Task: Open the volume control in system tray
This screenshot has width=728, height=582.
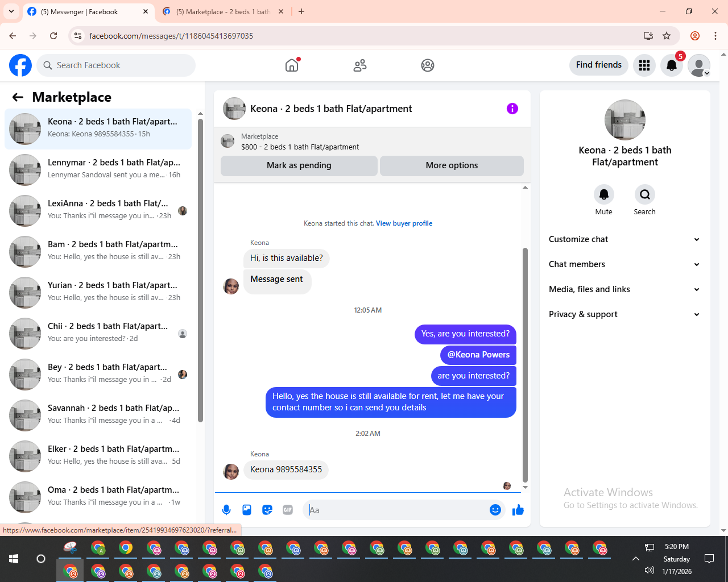Action: pos(650,570)
